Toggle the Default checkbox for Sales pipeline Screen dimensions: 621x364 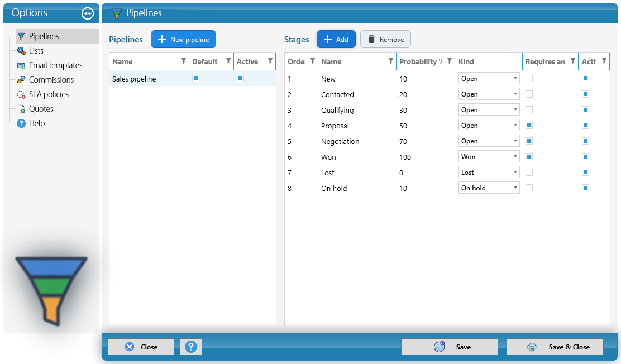[195, 78]
